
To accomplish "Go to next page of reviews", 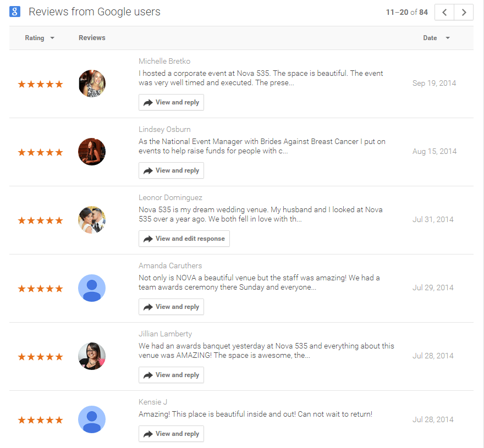I will (464, 12).
